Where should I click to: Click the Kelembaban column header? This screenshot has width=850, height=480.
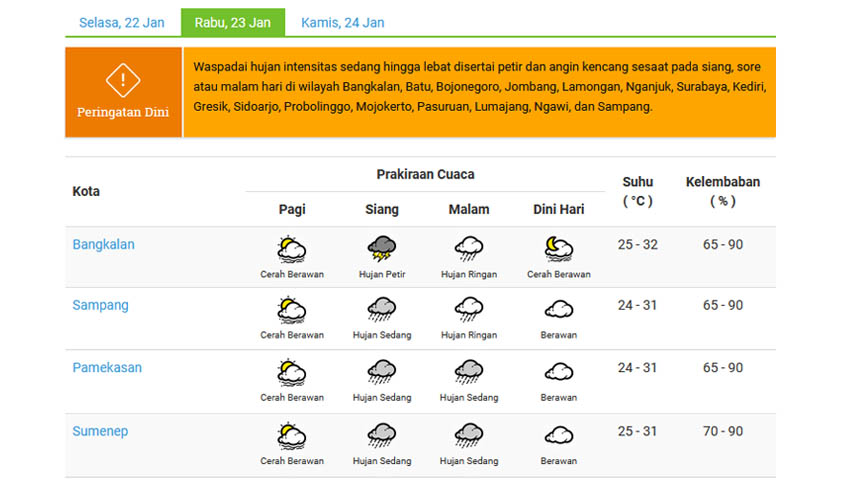(x=723, y=191)
